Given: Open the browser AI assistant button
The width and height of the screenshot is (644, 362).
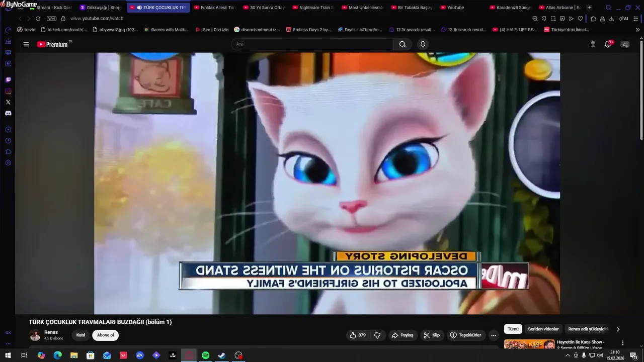Looking at the screenshot, I should click(623, 19).
